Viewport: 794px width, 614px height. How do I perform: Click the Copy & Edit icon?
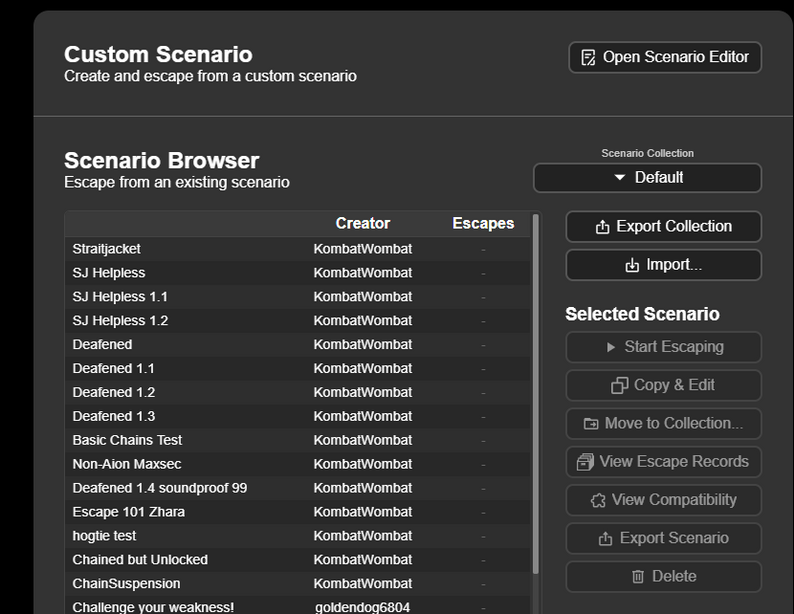[619, 385]
